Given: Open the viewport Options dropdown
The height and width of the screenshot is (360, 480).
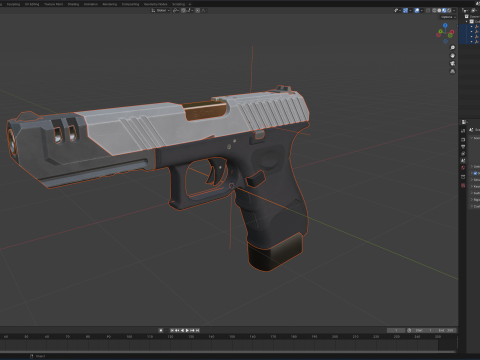Looking at the screenshot, I should (x=448, y=17).
